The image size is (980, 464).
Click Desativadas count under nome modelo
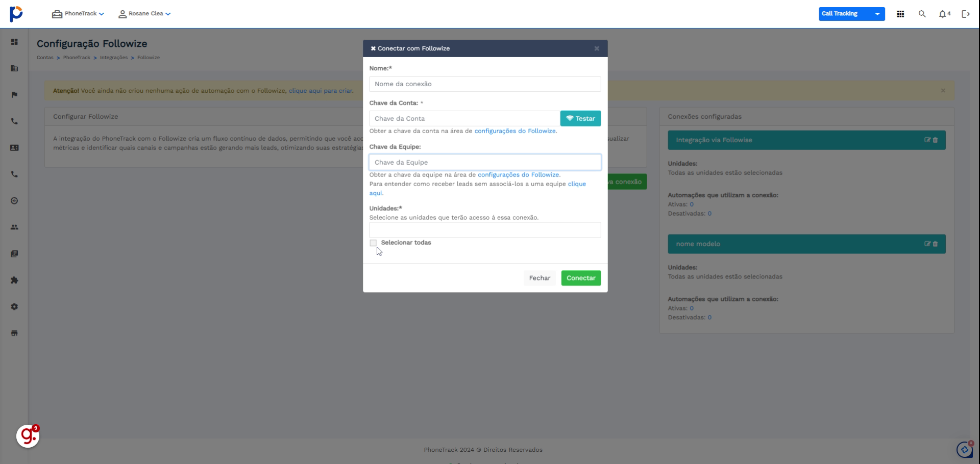click(709, 318)
